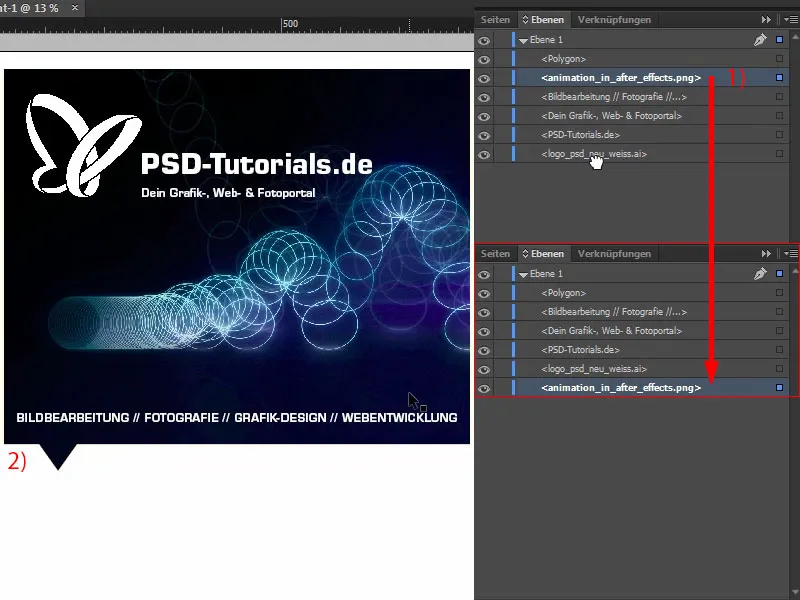The height and width of the screenshot is (600, 800).
Task: Hide <Polygon> in the lower Ebenen panel
Action: tap(484, 293)
